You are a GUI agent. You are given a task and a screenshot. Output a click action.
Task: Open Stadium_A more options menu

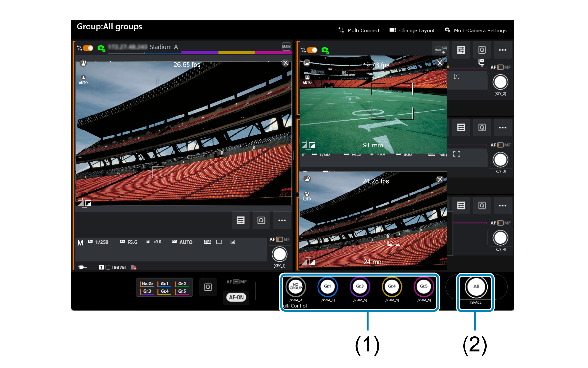pos(282,220)
